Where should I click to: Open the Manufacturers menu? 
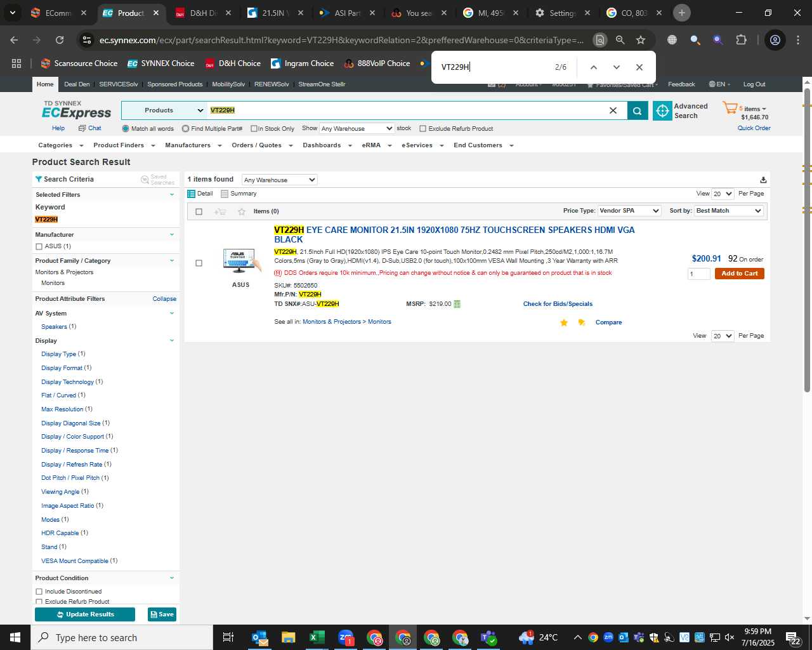pos(193,145)
